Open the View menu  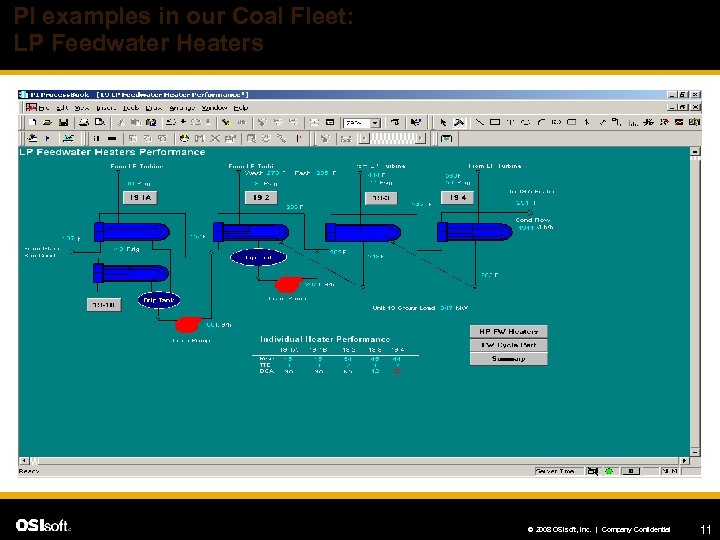point(82,108)
